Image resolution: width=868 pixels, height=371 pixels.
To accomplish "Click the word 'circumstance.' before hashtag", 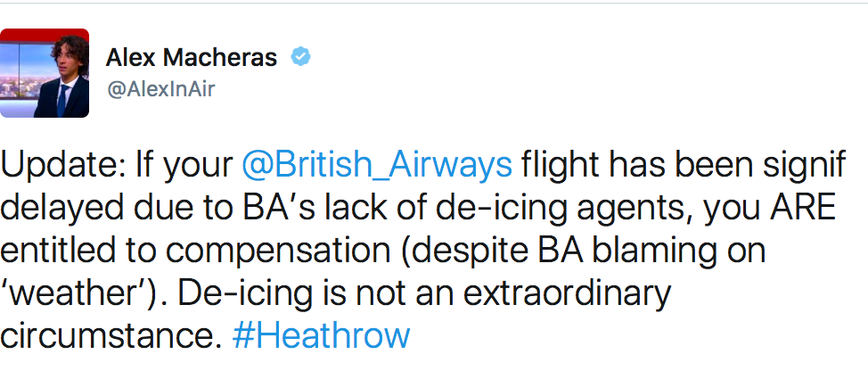I will pyautogui.click(x=111, y=335).
